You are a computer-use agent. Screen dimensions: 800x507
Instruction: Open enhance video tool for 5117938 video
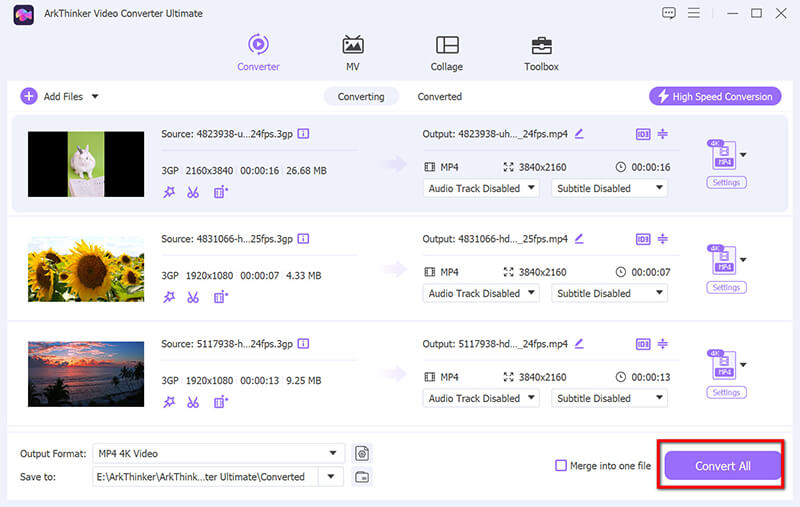(220, 402)
